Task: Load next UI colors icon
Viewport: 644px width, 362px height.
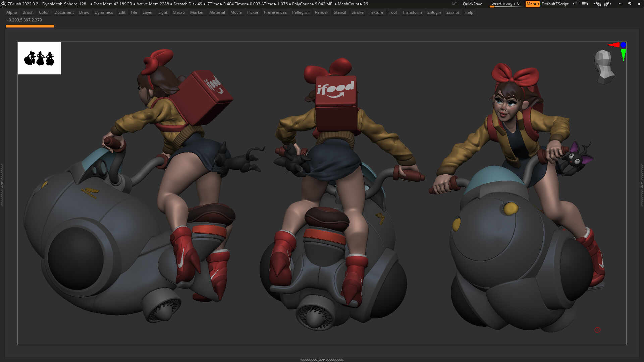Action: coord(585,4)
